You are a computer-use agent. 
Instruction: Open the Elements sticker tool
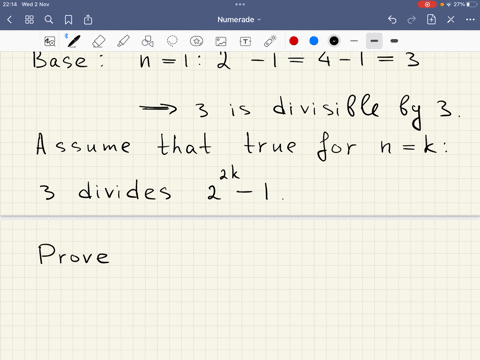(x=196, y=41)
